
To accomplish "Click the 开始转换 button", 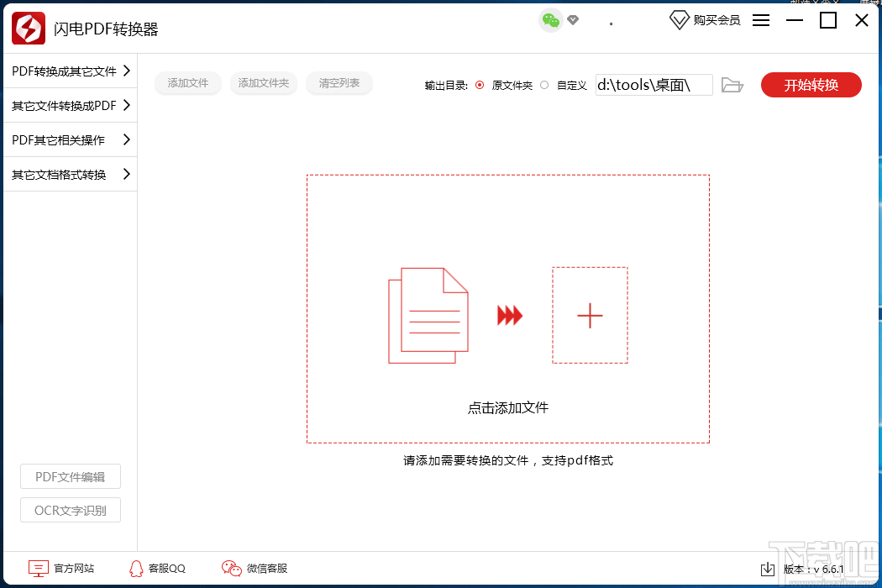I will [811, 84].
